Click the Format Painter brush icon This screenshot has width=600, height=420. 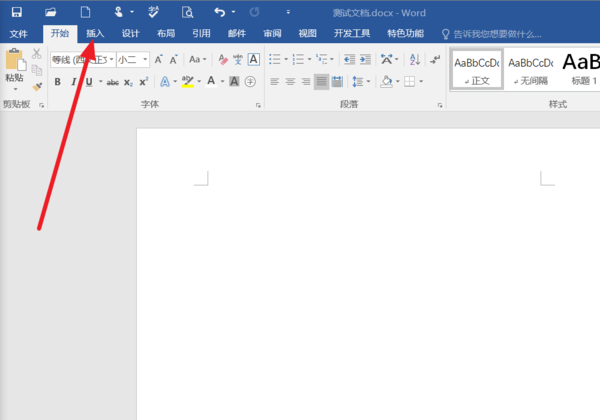(37, 87)
